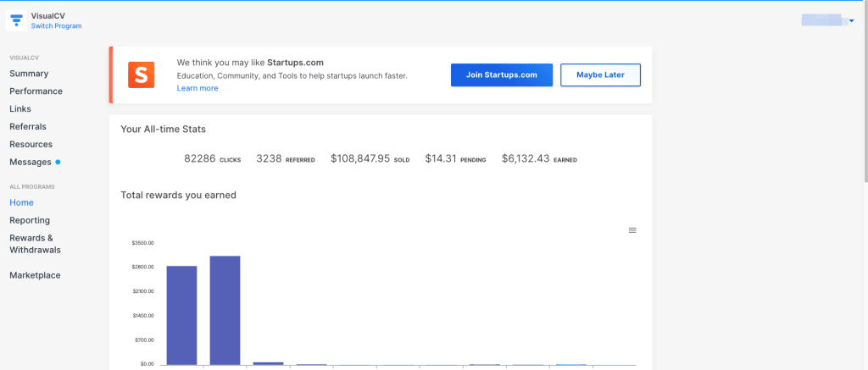
Task: Open the Resources page
Action: pyautogui.click(x=31, y=144)
